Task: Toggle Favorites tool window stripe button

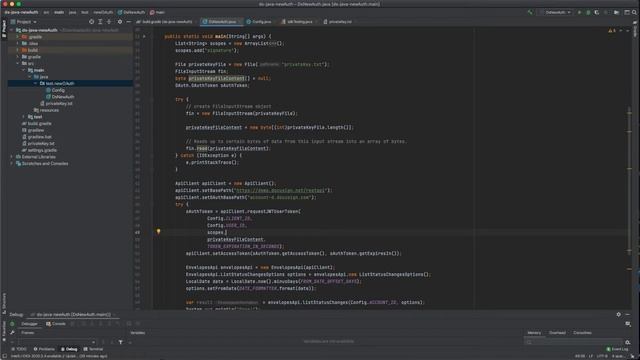Action: coord(4,331)
